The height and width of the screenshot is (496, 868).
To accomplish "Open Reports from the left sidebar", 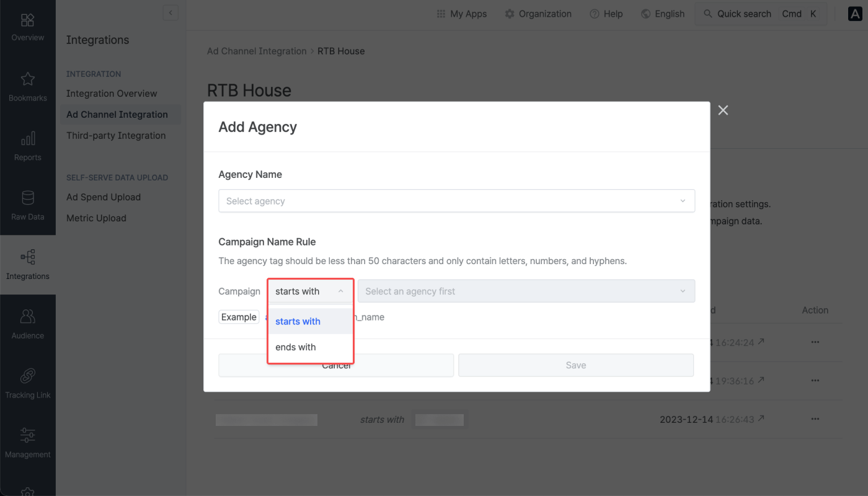I will coord(27,146).
